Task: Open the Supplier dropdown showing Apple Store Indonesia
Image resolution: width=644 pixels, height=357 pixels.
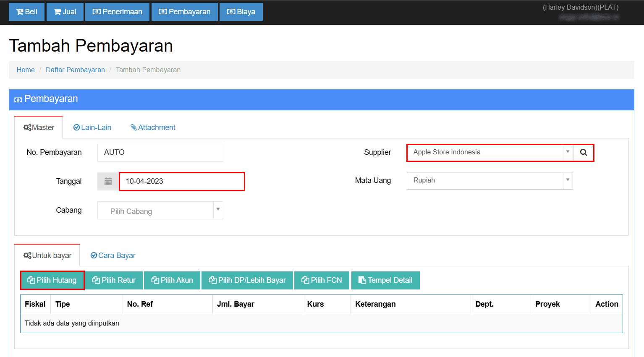Action: (x=490, y=152)
